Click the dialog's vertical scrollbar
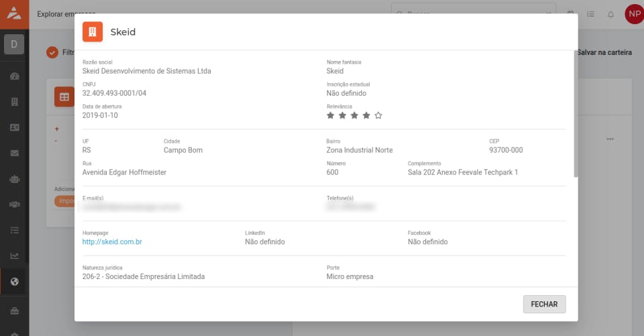Image resolution: width=644 pixels, height=336 pixels. click(x=575, y=114)
